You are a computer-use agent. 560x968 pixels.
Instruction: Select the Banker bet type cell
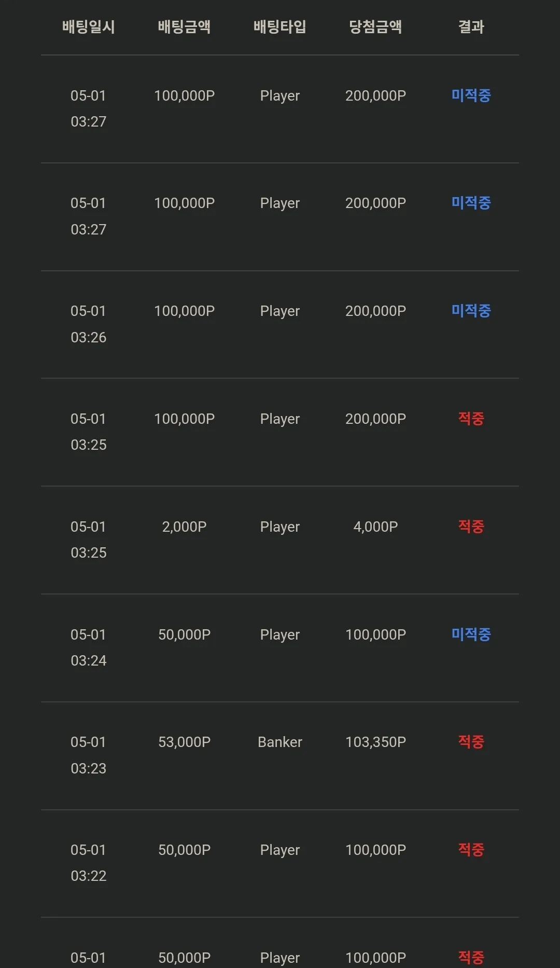[x=280, y=742]
